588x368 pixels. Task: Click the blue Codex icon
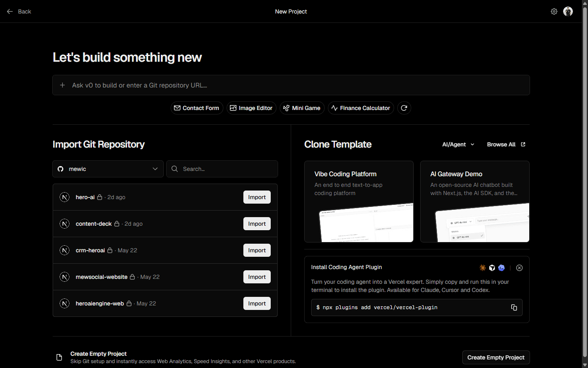click(x=501, y=268)
